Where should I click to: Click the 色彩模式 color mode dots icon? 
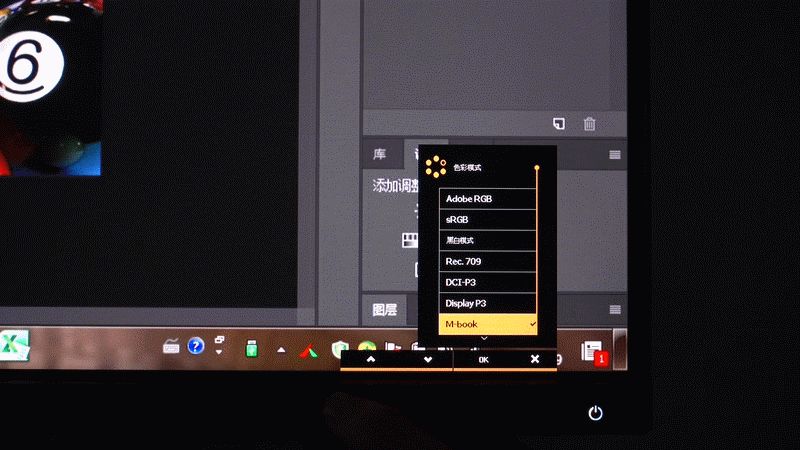click(x=436, y=167)
